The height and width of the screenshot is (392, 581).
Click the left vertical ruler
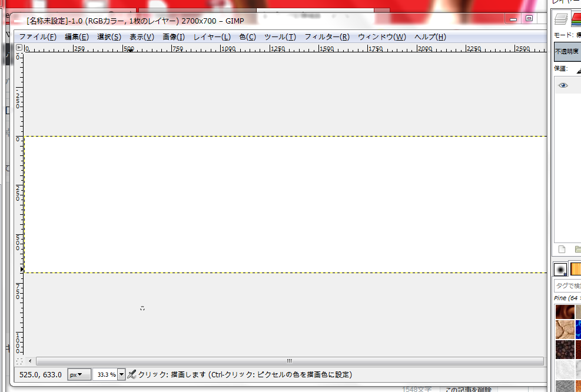pos(19,204)
